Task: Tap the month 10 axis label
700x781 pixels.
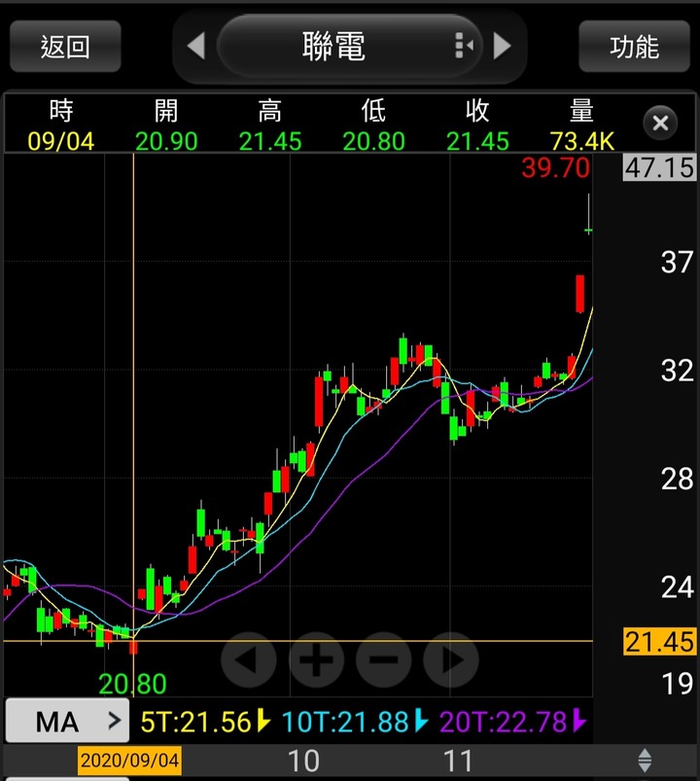Action: (303, 761)
